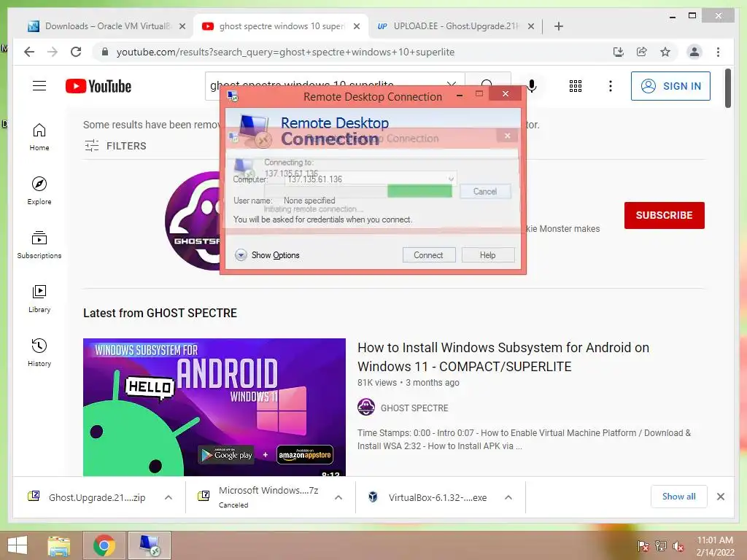Close the downloads bar
The width and height of the screenshot is (747, 560).
coord(720,497)
